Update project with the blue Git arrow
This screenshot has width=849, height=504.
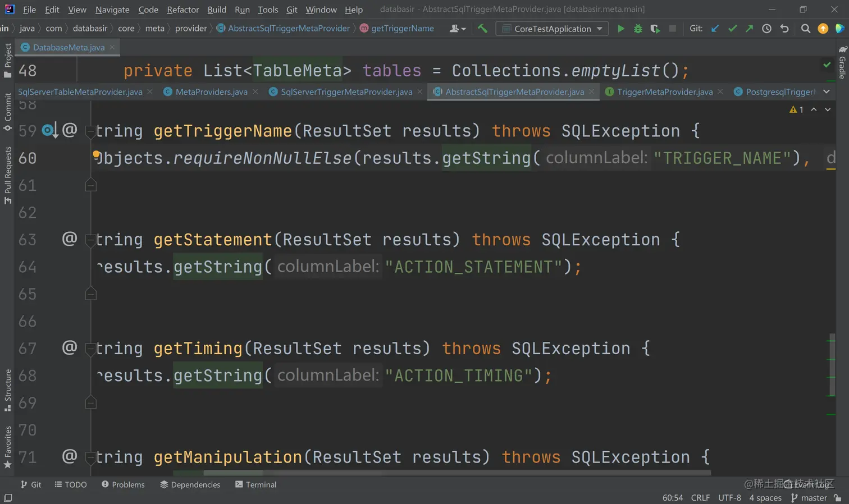tap(715, 29)
